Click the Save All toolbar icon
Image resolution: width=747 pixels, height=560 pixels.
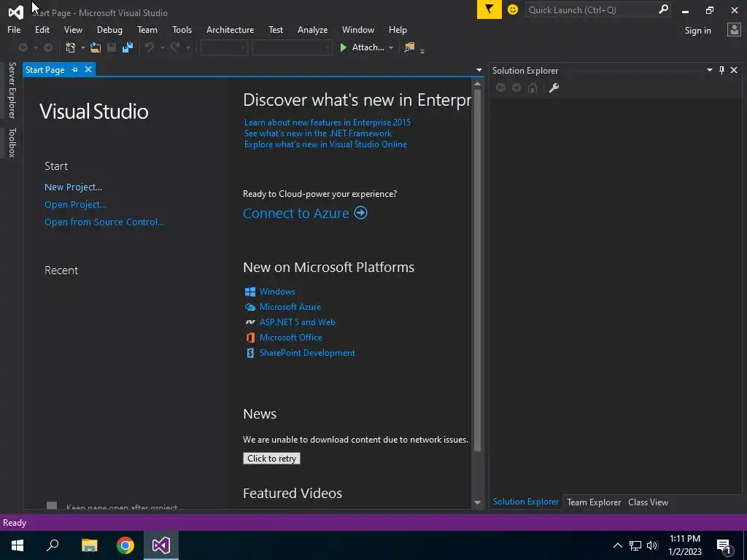tap(127, 47)
